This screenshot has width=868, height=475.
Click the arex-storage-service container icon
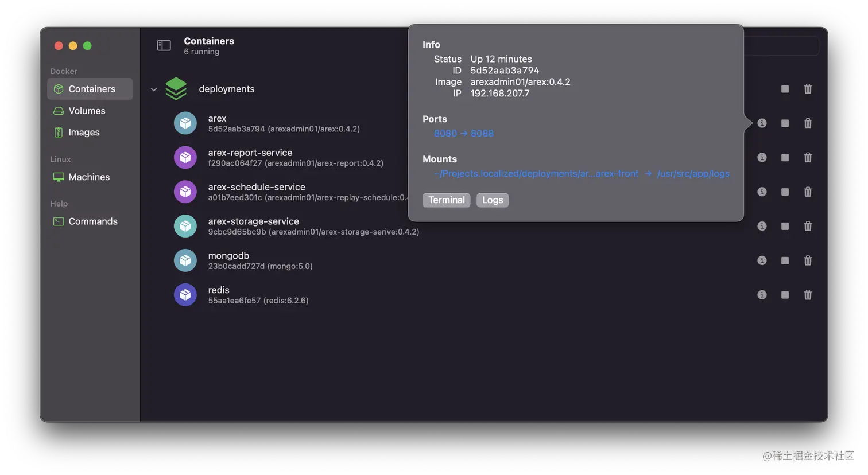tap(185, 227)
